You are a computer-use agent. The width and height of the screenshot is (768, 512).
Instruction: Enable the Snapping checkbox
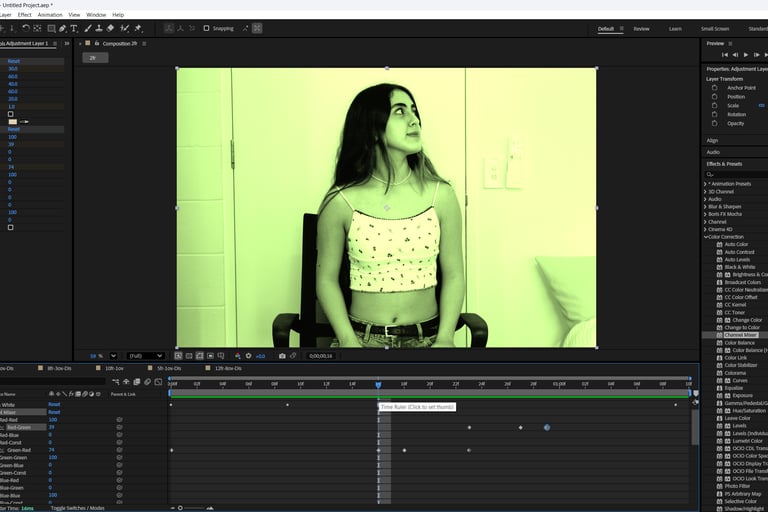(206, 28)
